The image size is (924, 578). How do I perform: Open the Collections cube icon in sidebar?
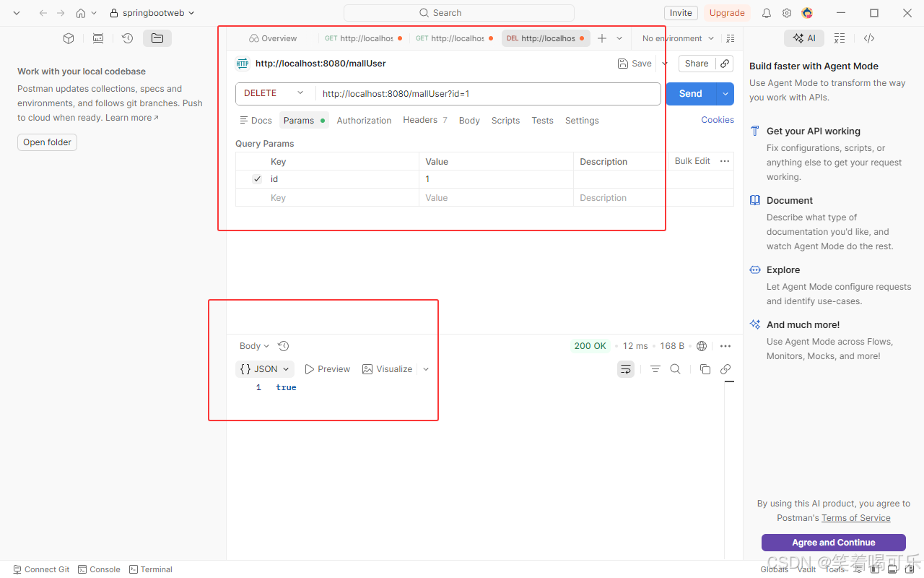[69, 38]
